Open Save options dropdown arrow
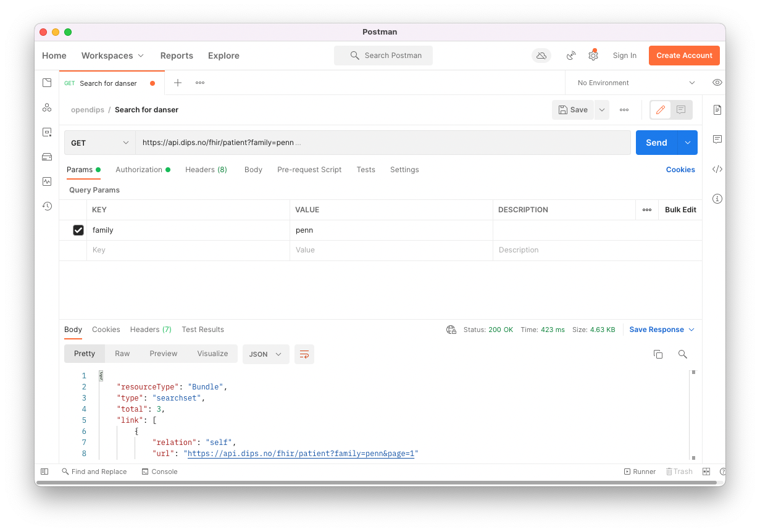This screenshot has height=532, width=760. [x=602, y=110]
